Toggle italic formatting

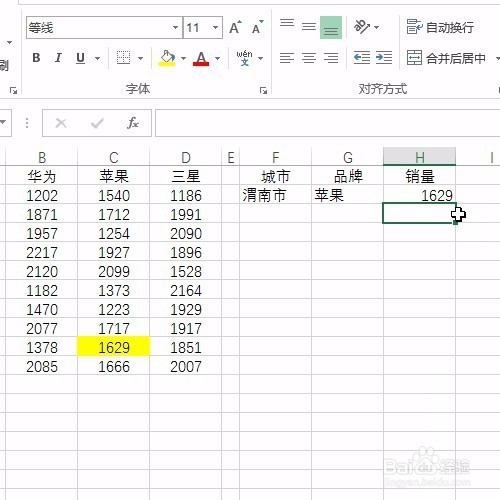pos(58,58)
